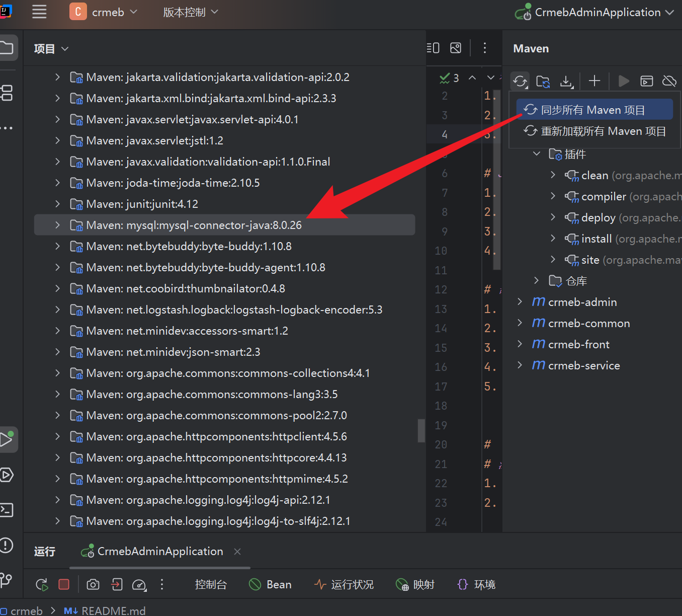Take a thread dump camera icon
Viewport: 682px width, 616px height.
tap(93, 584)
